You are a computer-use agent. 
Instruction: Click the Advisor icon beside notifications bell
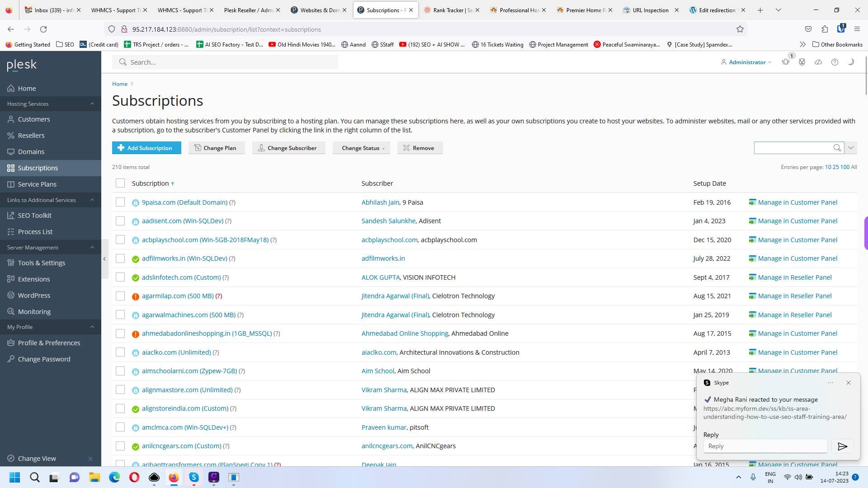pos(802,62)
